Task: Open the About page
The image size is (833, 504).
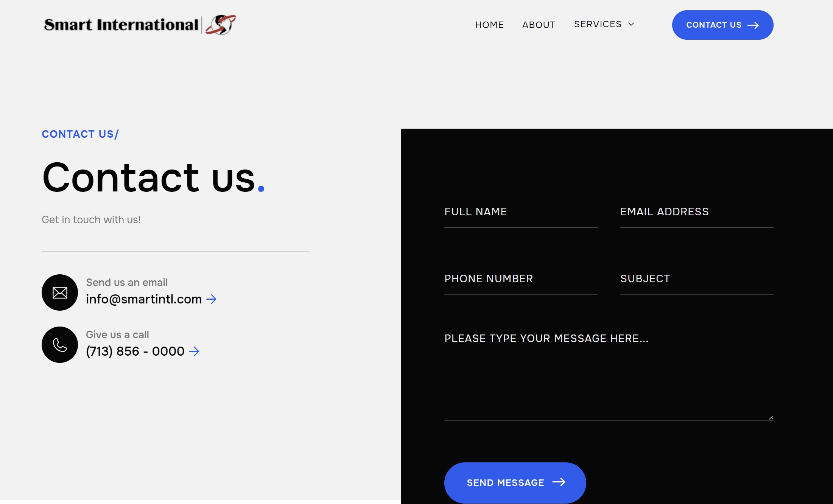Action: pyautogui.click(x=539, y=25)
